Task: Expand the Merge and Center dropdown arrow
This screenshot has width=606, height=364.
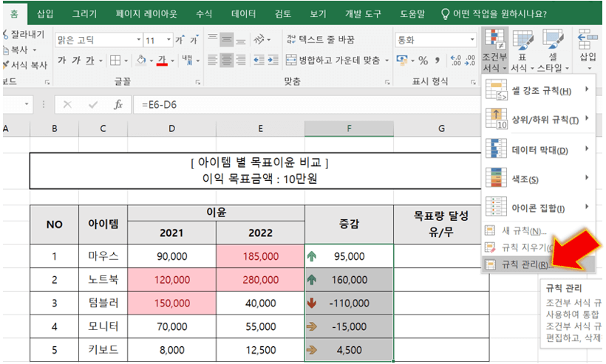Action: click(x=387, y=61)
